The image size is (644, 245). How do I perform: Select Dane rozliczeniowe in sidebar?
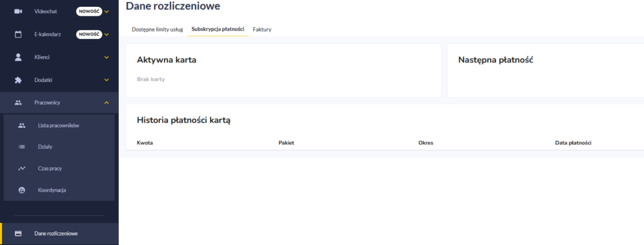click(59, 234)
